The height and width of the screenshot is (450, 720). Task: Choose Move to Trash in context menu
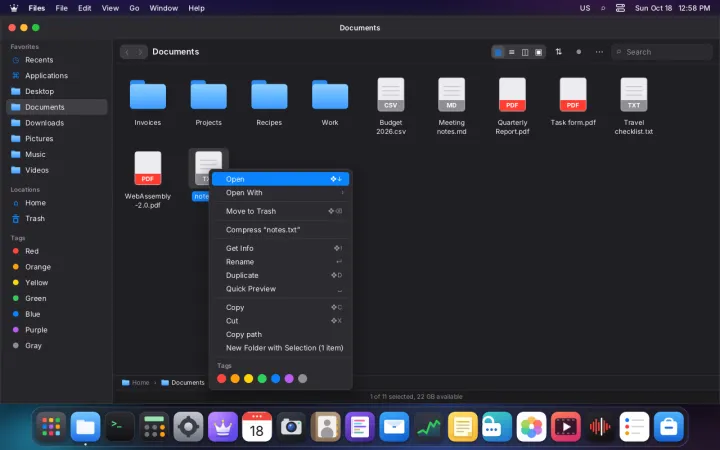point(281,211)
